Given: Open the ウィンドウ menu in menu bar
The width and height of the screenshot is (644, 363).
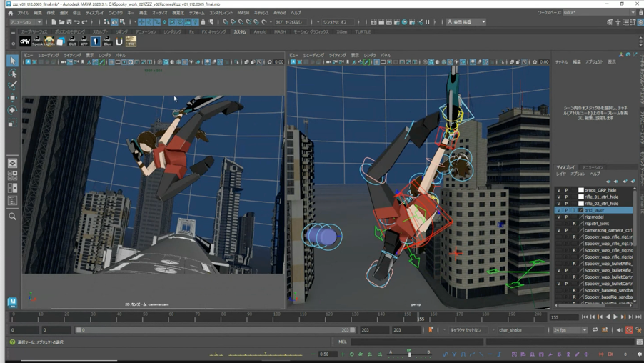Looking at the screenshot, I should click(x=115, y=13).
